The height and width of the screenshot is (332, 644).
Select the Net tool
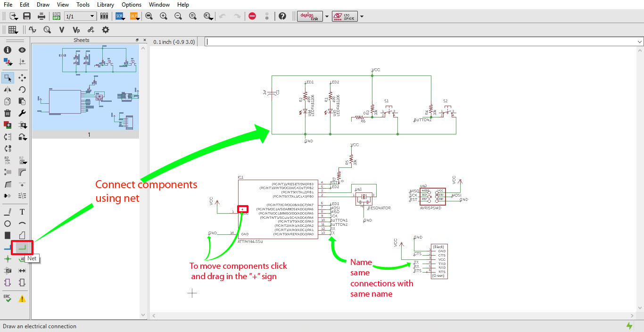(x=22, y=247)
